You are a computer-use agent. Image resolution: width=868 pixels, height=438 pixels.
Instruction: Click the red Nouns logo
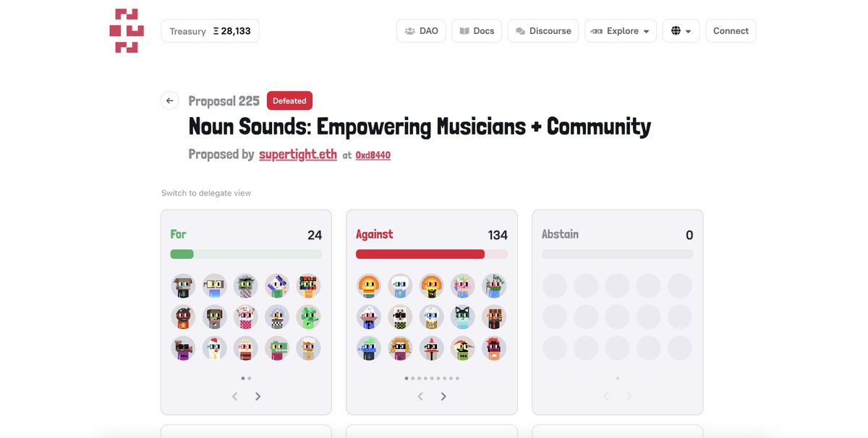point(127,30)
